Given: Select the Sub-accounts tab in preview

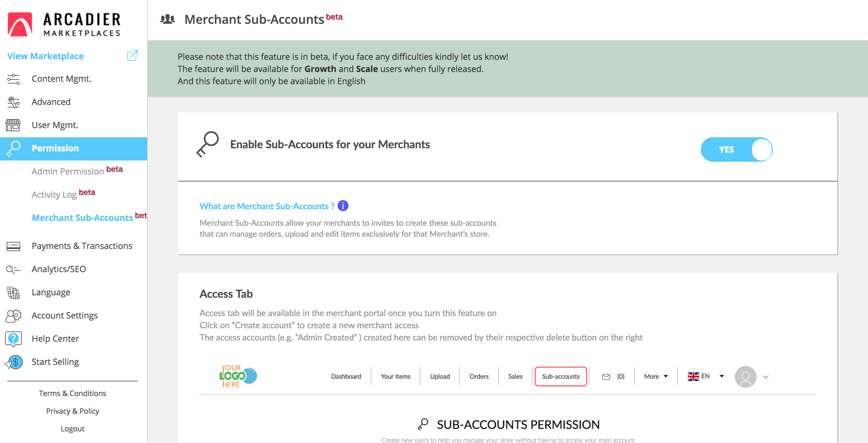Looking at the screenshot, I should (x=560, y=376).
